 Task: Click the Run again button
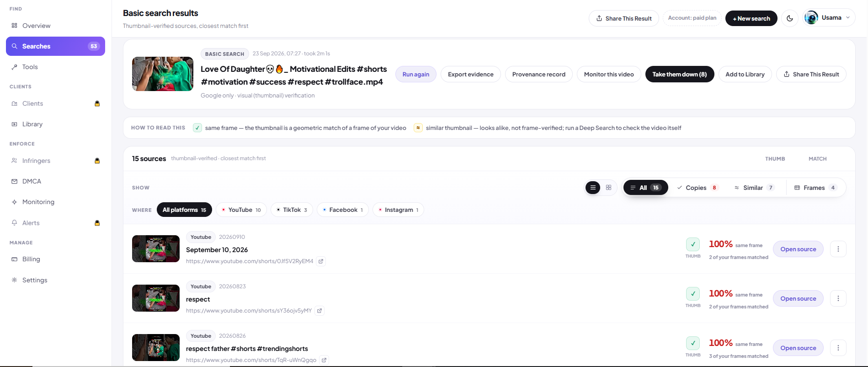click(x=415, y=74)
